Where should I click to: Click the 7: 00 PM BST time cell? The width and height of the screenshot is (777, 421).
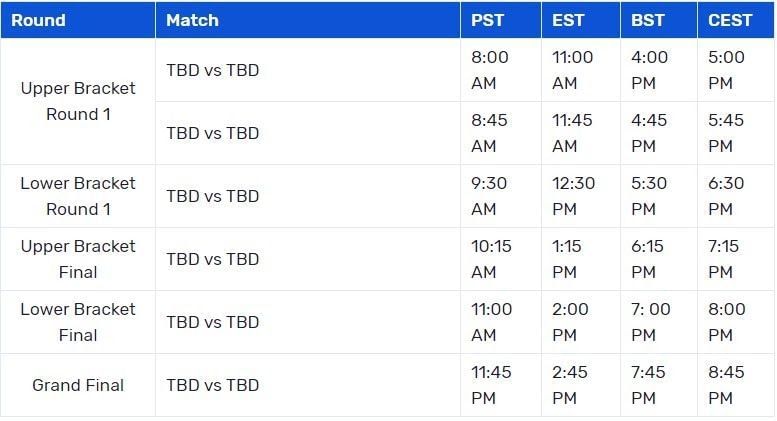click(x=651, y=322)
